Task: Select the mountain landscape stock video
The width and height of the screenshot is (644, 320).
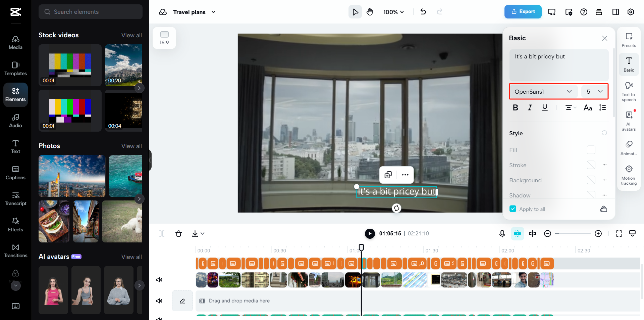Action: tap(123, 65)
